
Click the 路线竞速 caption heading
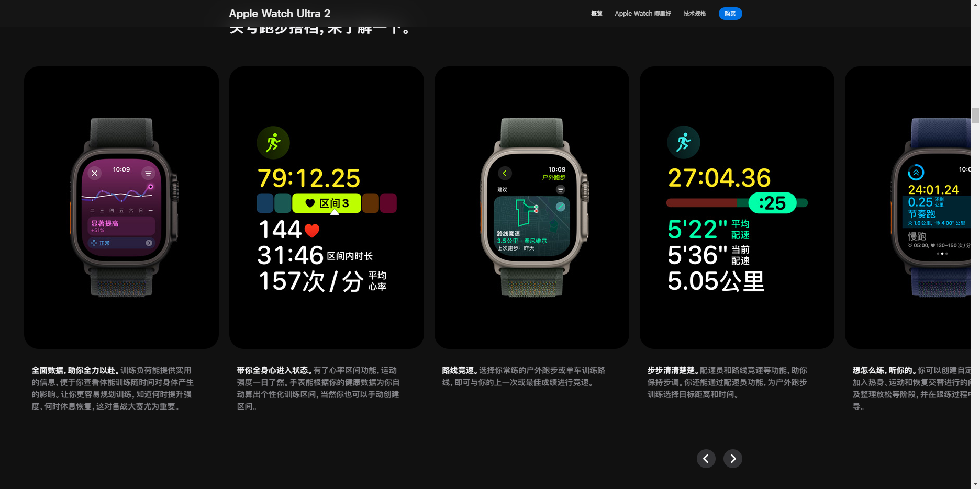(460, 370)
